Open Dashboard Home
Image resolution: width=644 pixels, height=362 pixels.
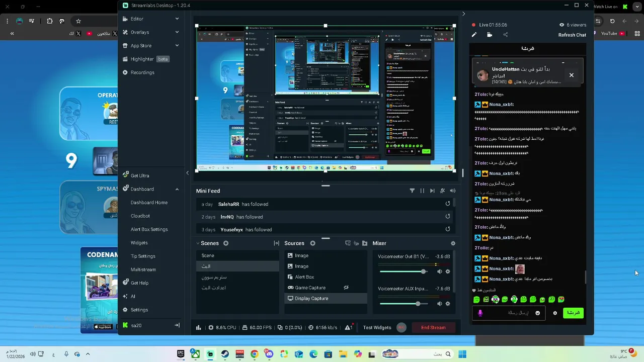pyautogui.click(x=149, y=203)
